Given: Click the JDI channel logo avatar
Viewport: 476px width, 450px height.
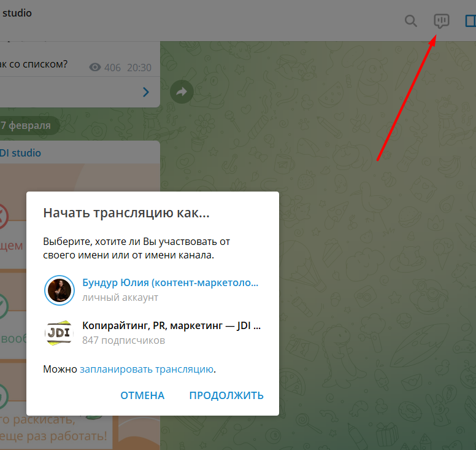Looking at the screenshot, I should pos(60,333).
